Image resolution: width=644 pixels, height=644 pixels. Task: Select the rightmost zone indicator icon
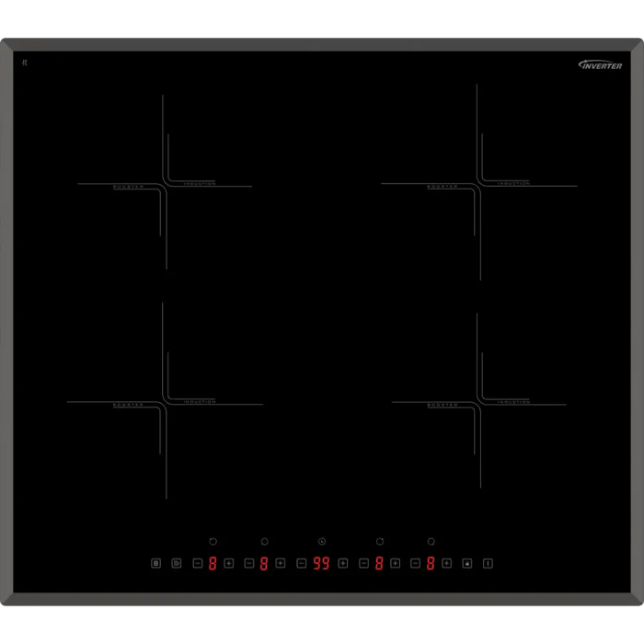[431, 542]
